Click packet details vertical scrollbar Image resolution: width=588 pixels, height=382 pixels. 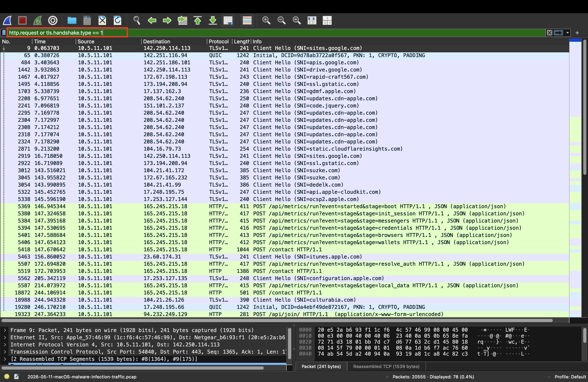click(289, 343)
